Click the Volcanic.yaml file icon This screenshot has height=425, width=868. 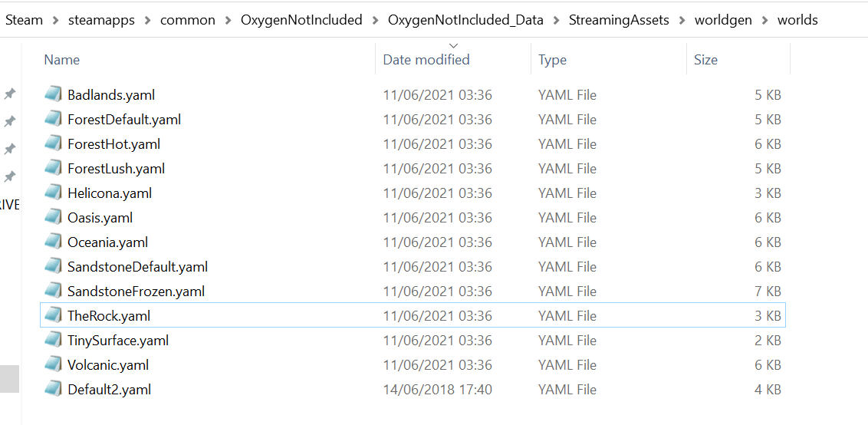click(53, 364)
